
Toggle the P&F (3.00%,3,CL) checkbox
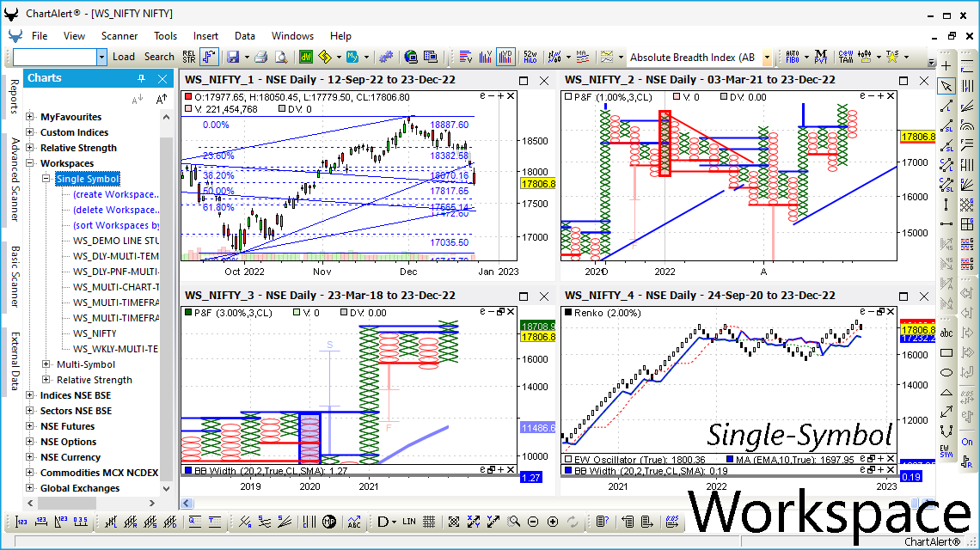tap(188, 313)
